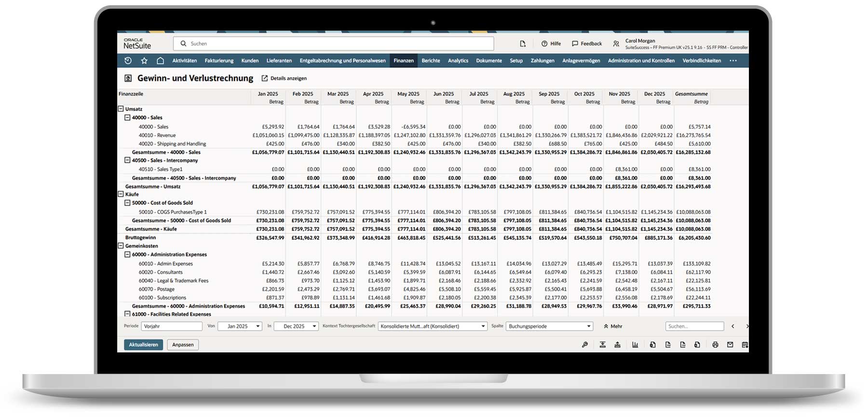Click the 60020 - Consultants row label
This screenshot has height=419, width=868.
pos(161,272)
